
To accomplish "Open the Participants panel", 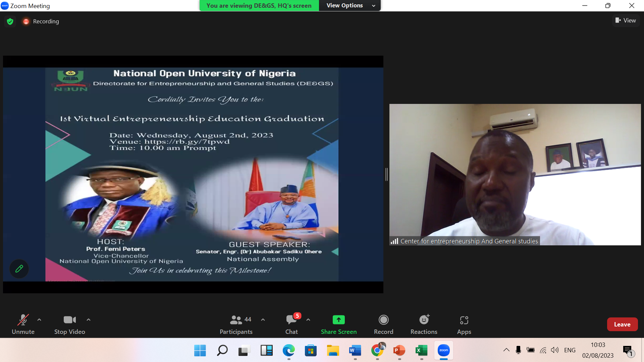I will 236,324.
